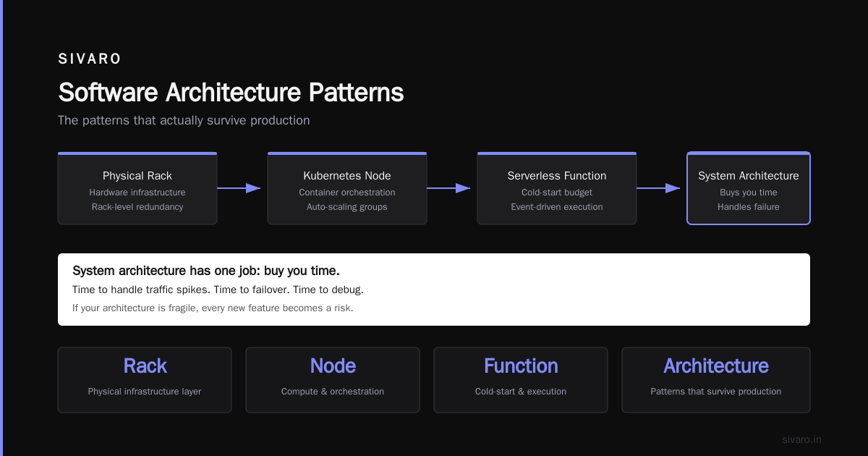Screen dimensions: 868x456
Task: Click 'Auto-scaling groups' text in Kubernetes box
Action: (x=347, y=207)
